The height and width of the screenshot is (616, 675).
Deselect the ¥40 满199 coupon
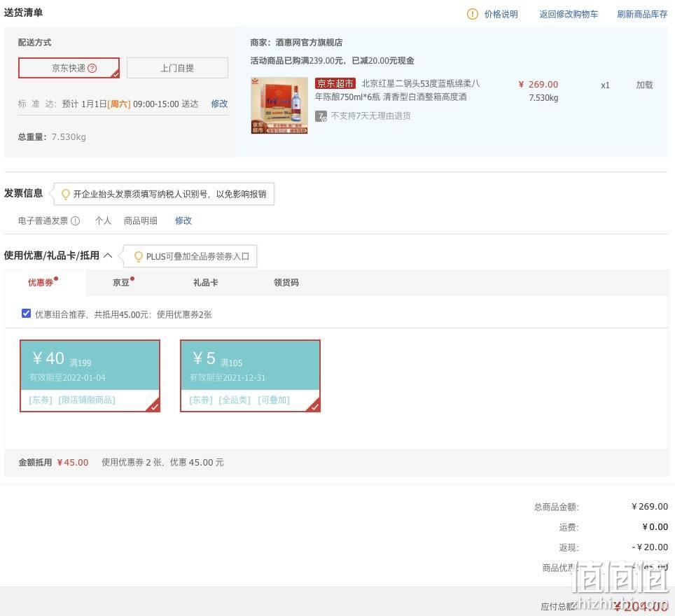[90, 376]
